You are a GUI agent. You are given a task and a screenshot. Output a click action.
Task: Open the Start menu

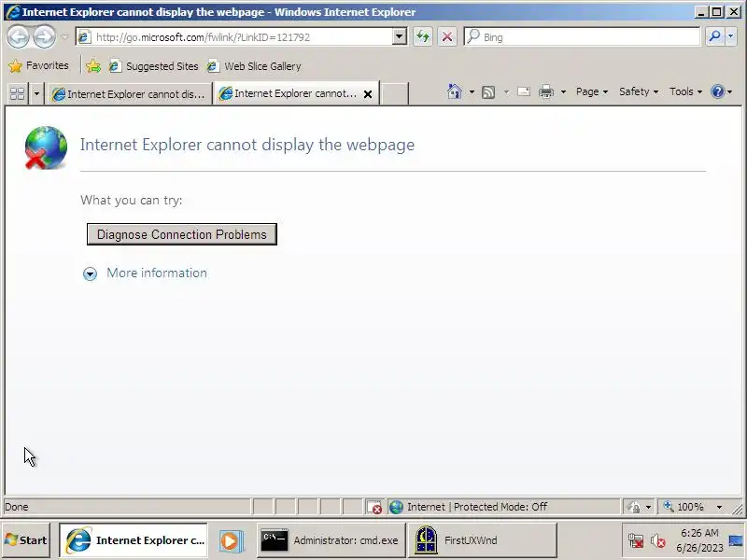26,540
